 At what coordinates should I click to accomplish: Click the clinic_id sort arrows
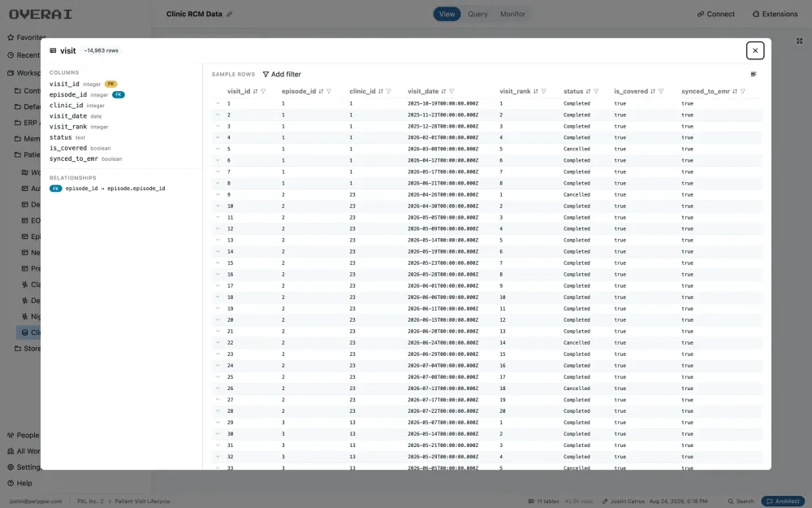tap(381, 91)
